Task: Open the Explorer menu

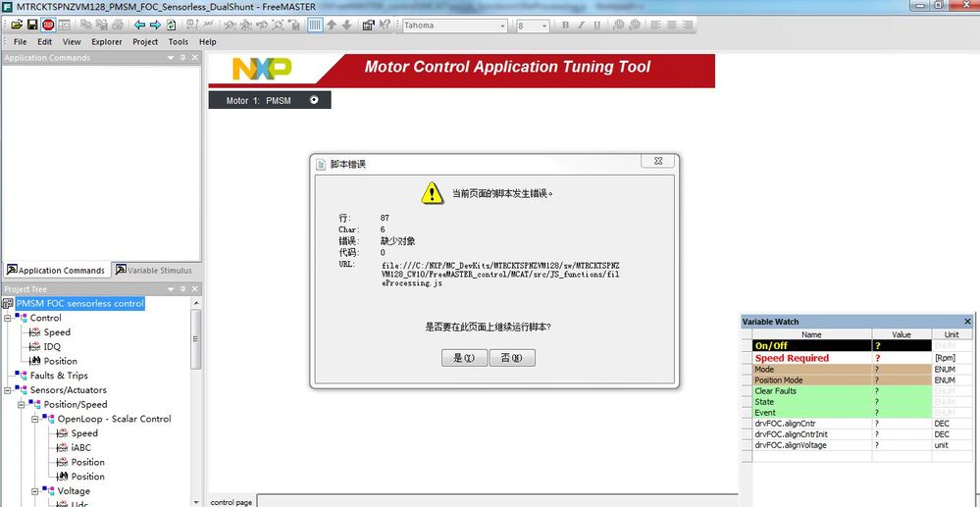Action: pyautogui.click(x=107, y=42)
